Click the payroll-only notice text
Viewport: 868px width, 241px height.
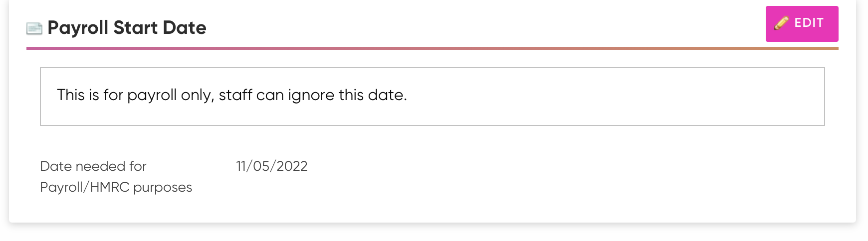(x=232, y=95)
